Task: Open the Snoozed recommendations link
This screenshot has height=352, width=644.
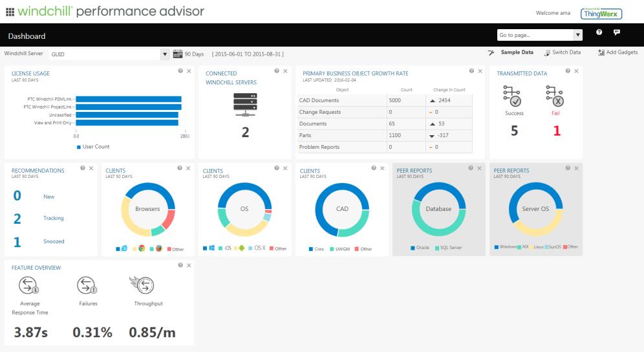Action: 54,241
